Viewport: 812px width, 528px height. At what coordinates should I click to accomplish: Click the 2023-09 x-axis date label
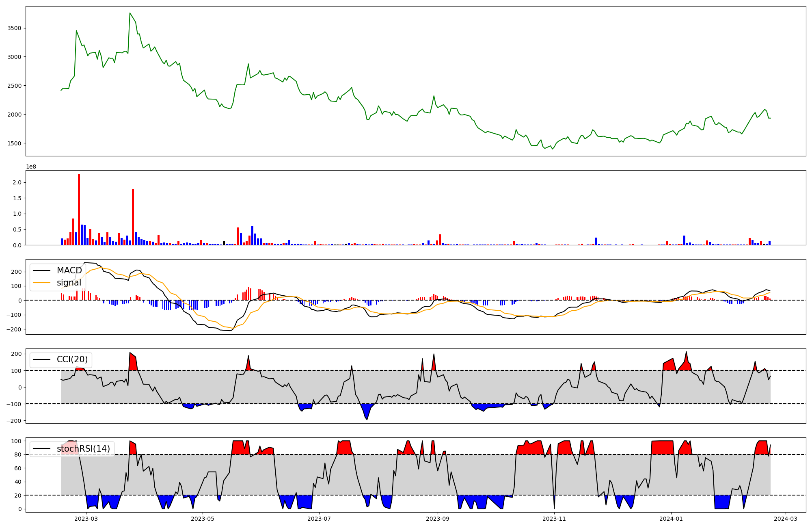coord(438,519)
